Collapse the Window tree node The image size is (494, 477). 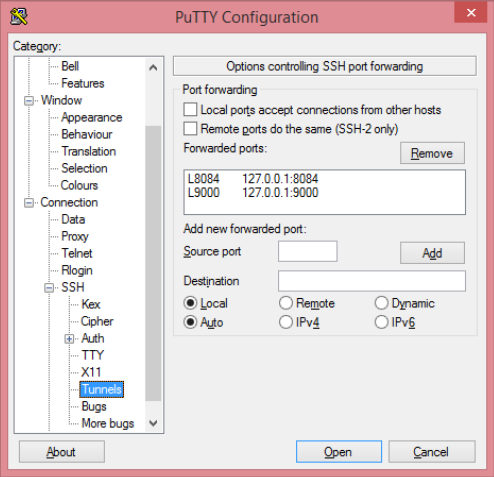point(29,101)
